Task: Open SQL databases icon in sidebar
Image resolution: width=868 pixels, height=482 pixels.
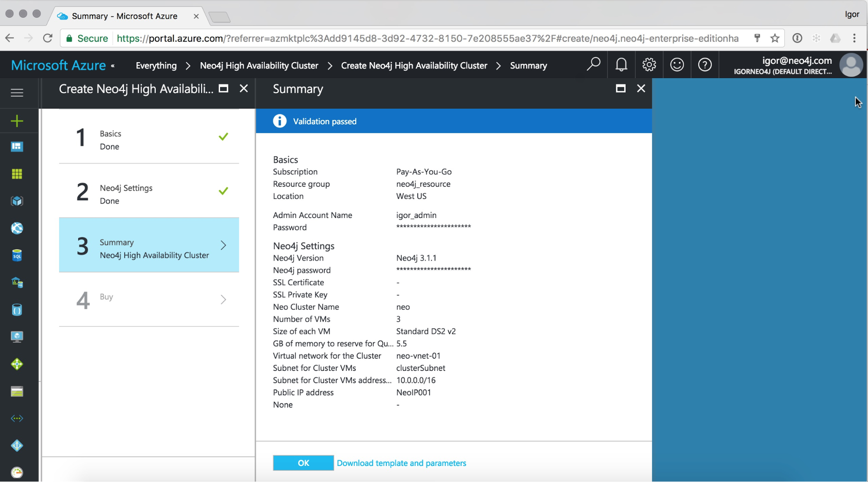Action: (17, 255)
